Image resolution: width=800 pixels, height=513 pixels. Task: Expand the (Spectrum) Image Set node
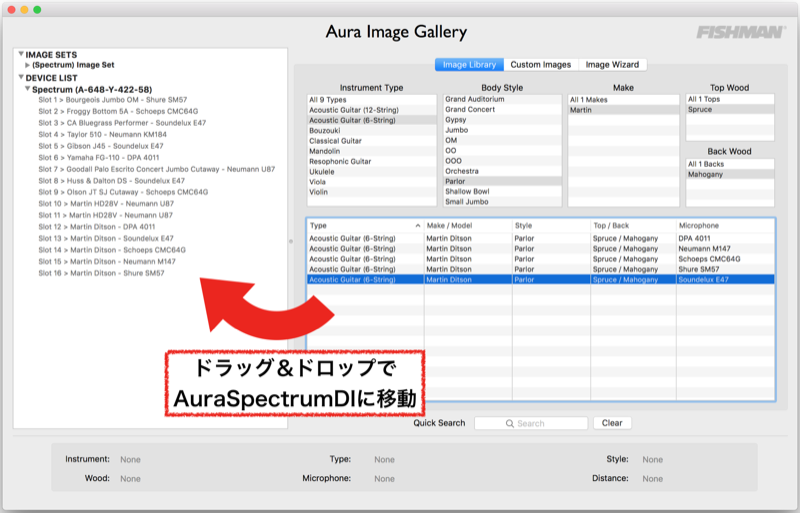click(28, 65)
